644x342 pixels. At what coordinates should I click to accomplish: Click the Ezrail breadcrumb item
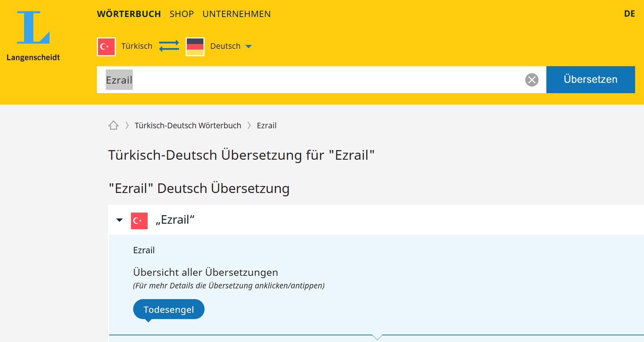tap(266, 126)
